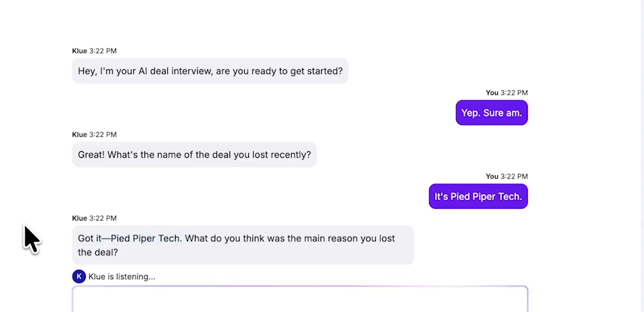
Task: Click the word 'Great!' in second Klue message
Action: coord(92,155)
